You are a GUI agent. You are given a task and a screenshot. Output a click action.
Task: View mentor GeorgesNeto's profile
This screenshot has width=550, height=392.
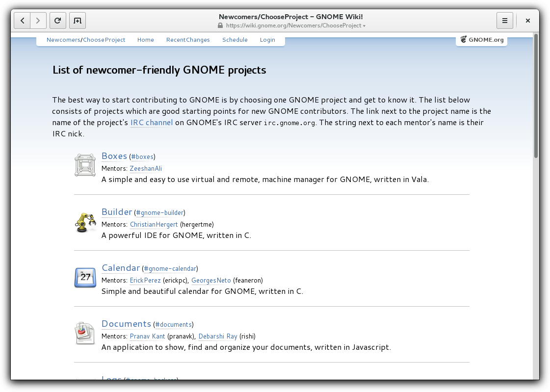(x=211, y=280)
